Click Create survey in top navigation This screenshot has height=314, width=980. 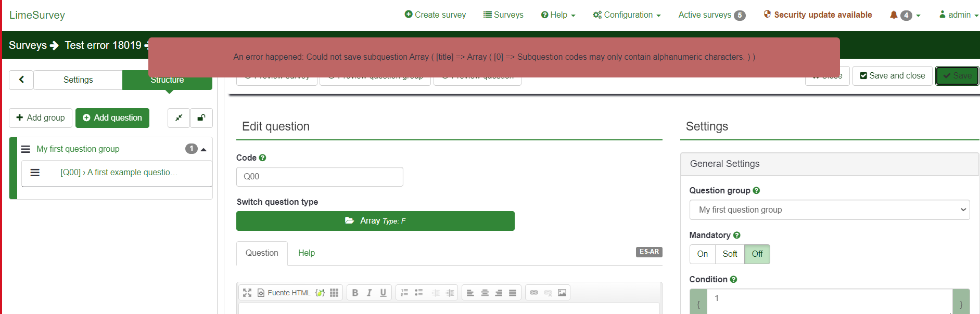point(435,15)
